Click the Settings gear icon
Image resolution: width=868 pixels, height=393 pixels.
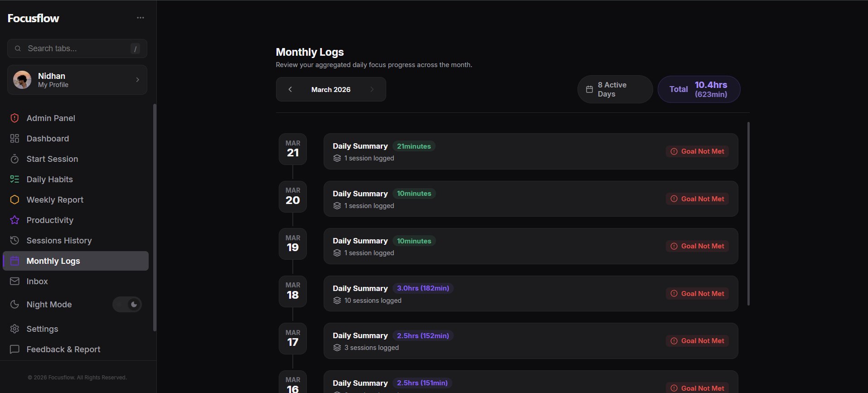click(15, 329)
